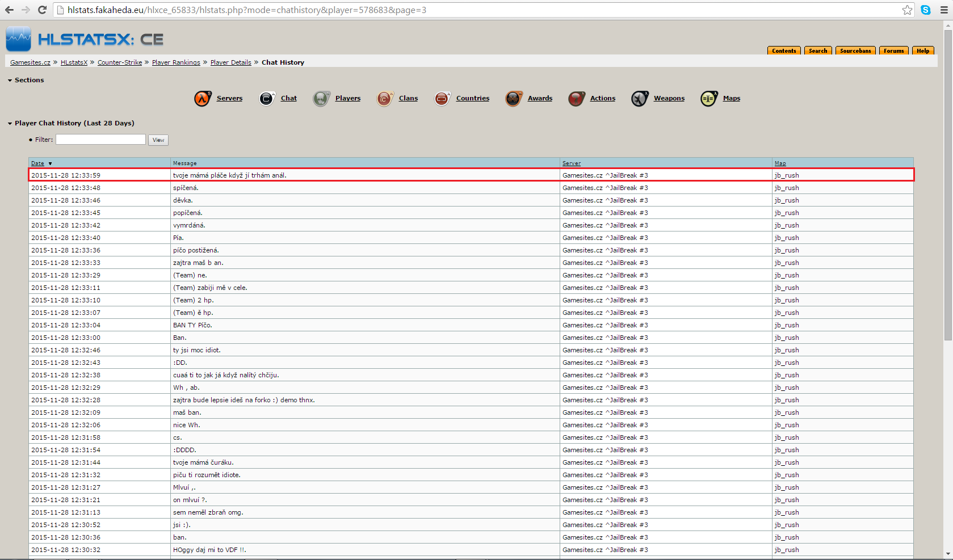Open the Contents menu button
This screenshot has height=560, width=953.
pos(784,50)
